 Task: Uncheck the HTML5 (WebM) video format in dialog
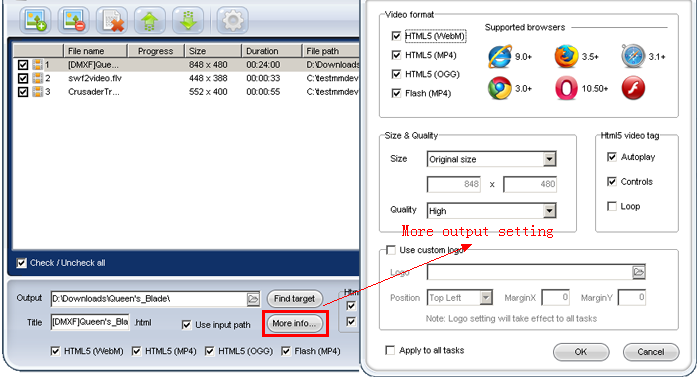point(396,36)
